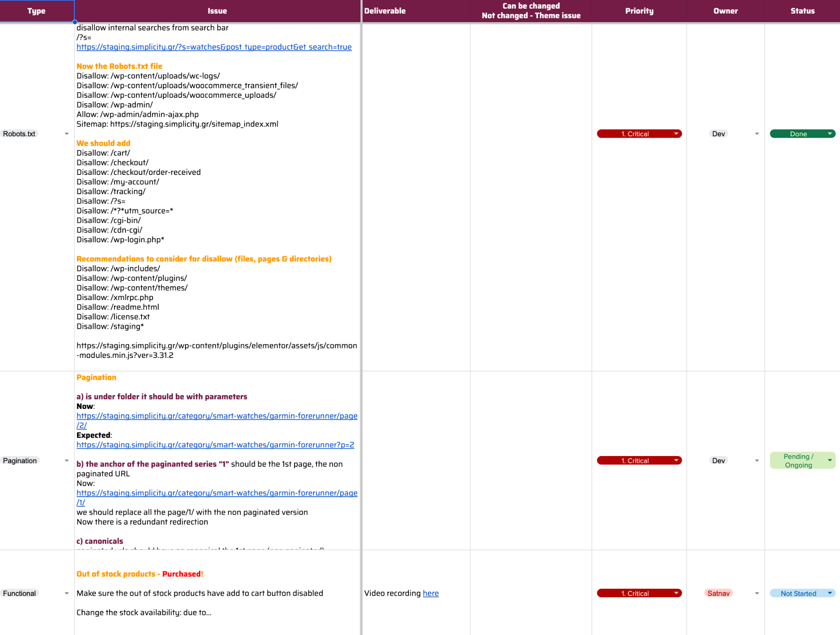Click the Robots.txt type chip
Screen dimensions: 840x635
point(19,134)
